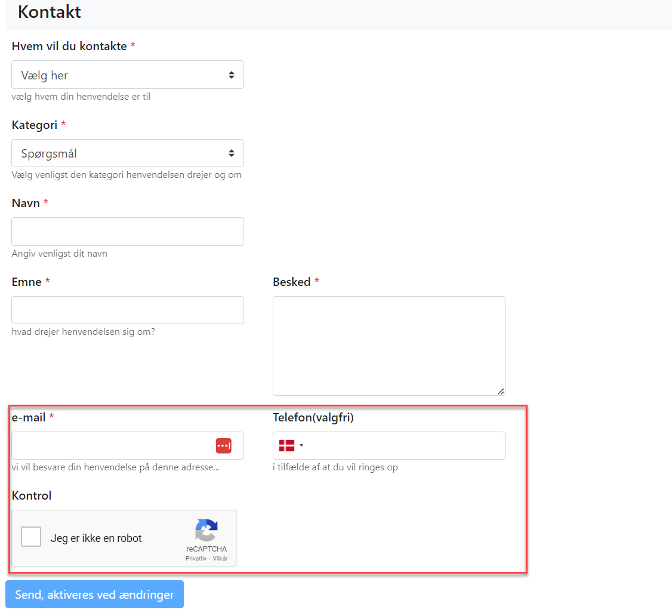This screenshot has height=616, width=672.
Task: Focus the Navn text field
Action: point(128,232)
